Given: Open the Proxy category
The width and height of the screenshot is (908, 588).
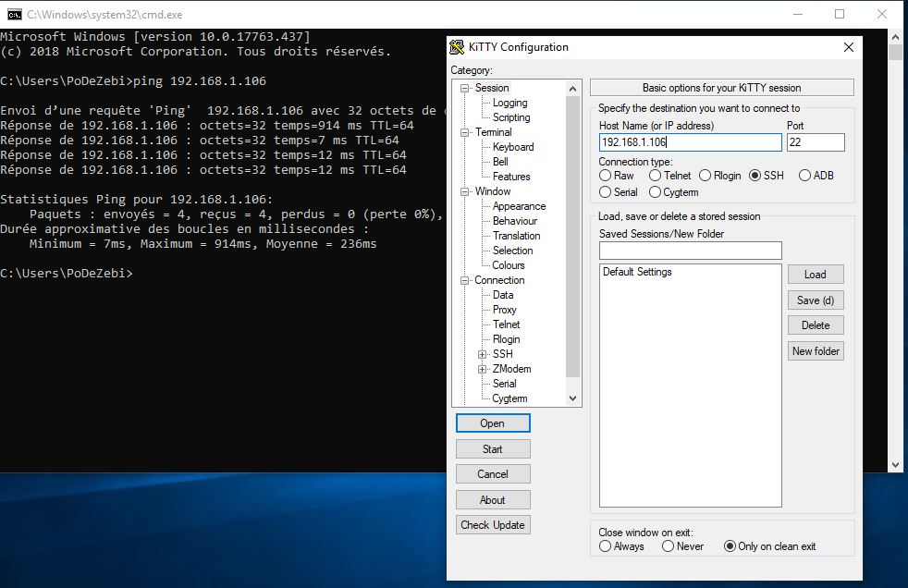Looking at the screenshot, I should click(504, 310).
